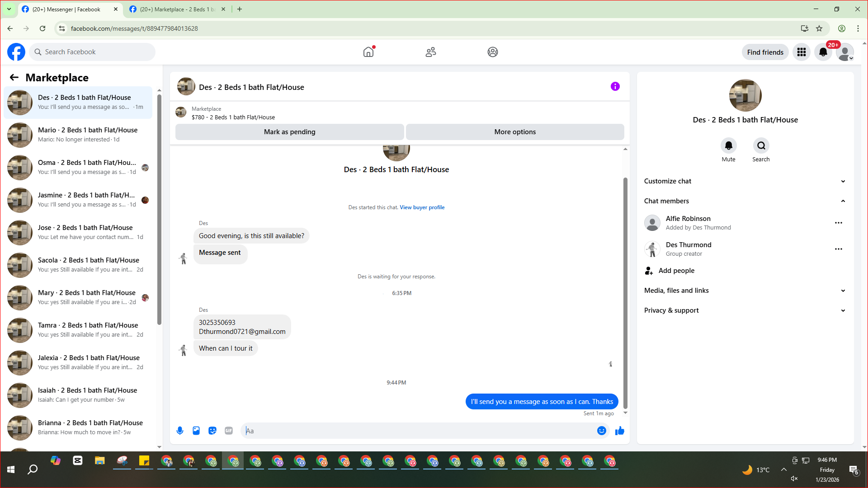Open the Facebook apps grid menu
This screenshot has height=488, width=868.
click(802, 52)
